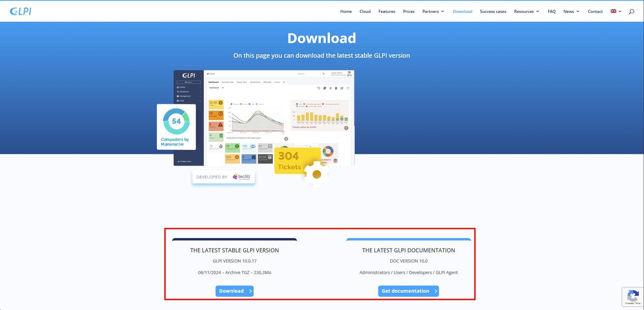Go to the Home page
The height and width of the screenshot is (310, 644).
pos(346,11)
